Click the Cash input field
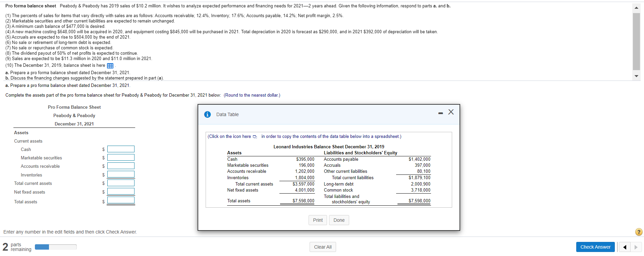The height and width of the screenshot is (256, 644). pos(121,149)
